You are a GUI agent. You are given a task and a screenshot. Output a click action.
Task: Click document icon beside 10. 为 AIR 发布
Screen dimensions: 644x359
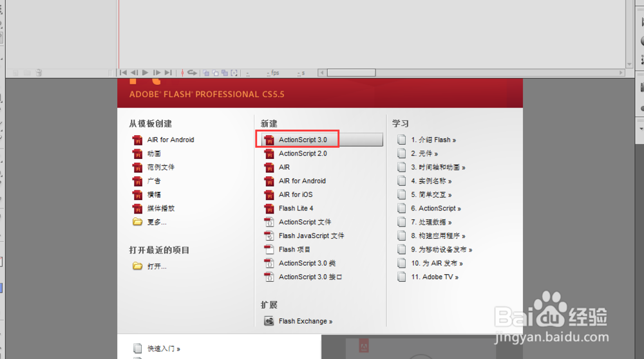pos(401,263)
